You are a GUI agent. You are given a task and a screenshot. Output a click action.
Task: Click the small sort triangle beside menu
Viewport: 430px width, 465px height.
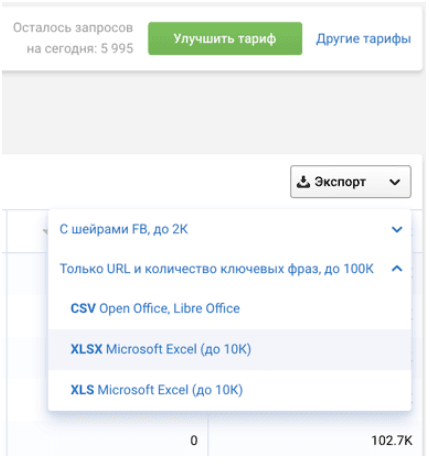(46, 231)
